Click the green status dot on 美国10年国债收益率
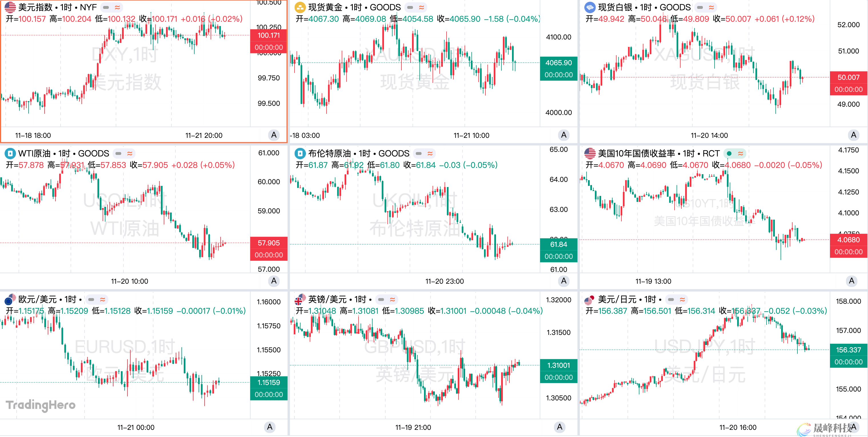Screen dimensions: 868x437 coord(729,154)
